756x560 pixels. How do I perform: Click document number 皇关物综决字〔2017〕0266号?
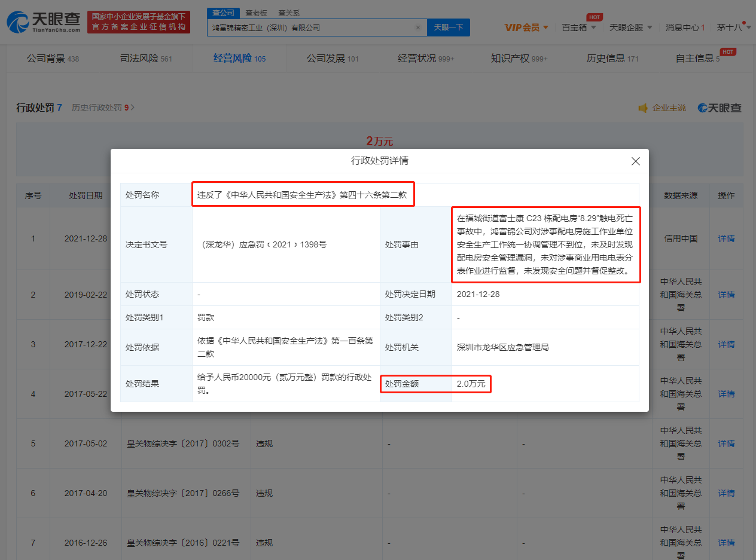coord(183,493)
